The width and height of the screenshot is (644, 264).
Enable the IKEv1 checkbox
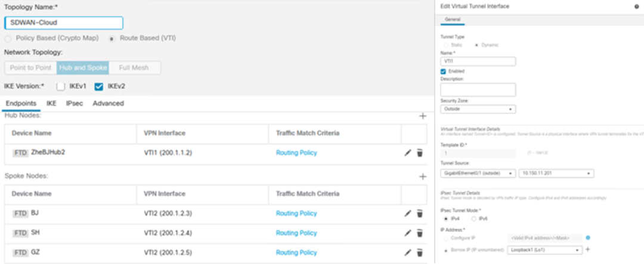tap(60, 86)
